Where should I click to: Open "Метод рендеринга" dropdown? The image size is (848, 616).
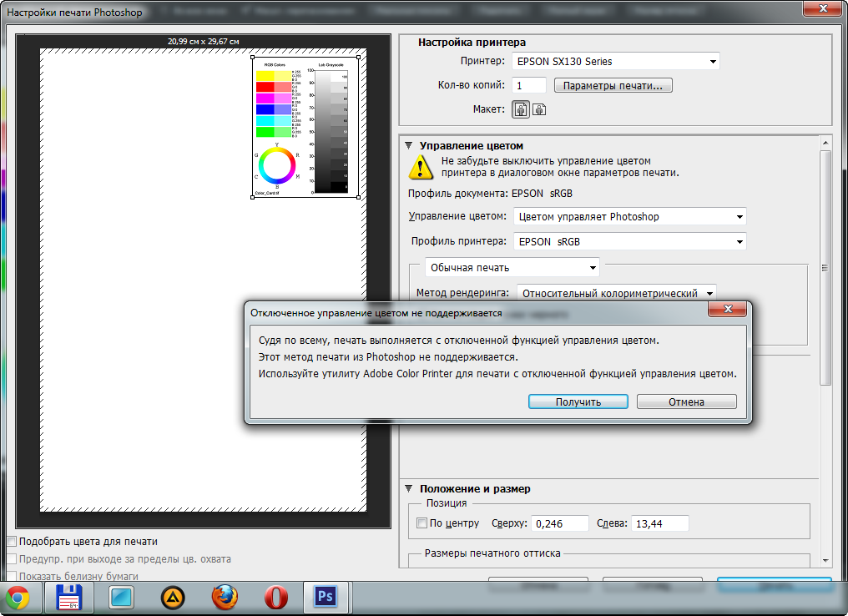pos(617,293)
